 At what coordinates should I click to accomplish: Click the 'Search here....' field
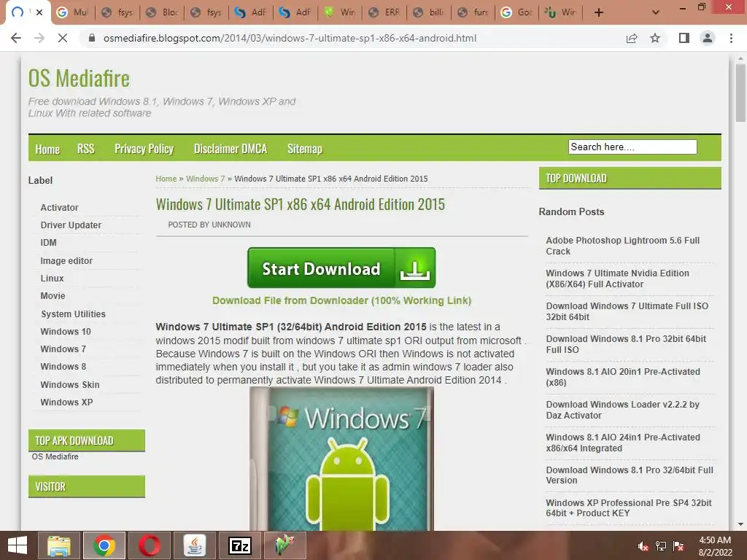[x=632, y=147]
